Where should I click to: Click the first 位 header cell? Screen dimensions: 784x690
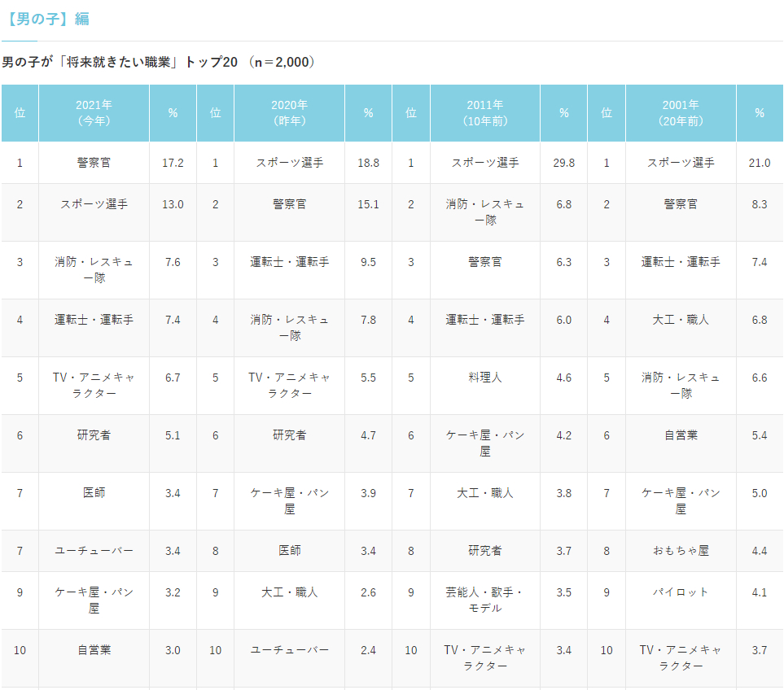[20, 113]
